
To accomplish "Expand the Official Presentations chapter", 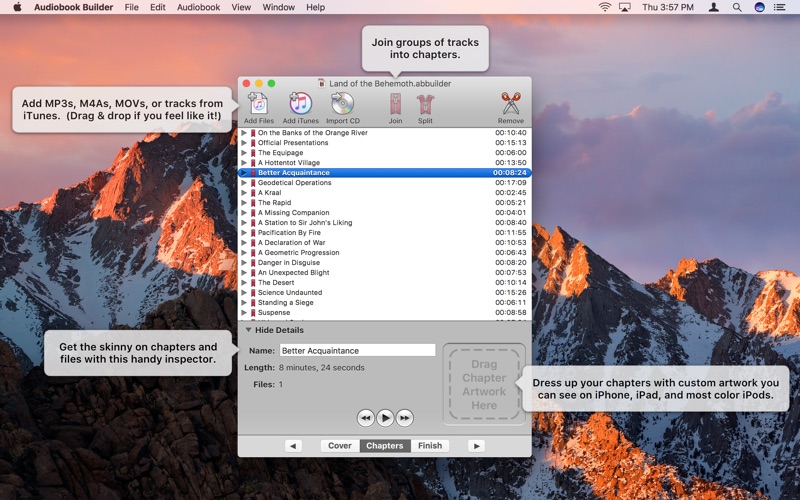I will pos(244,143).
